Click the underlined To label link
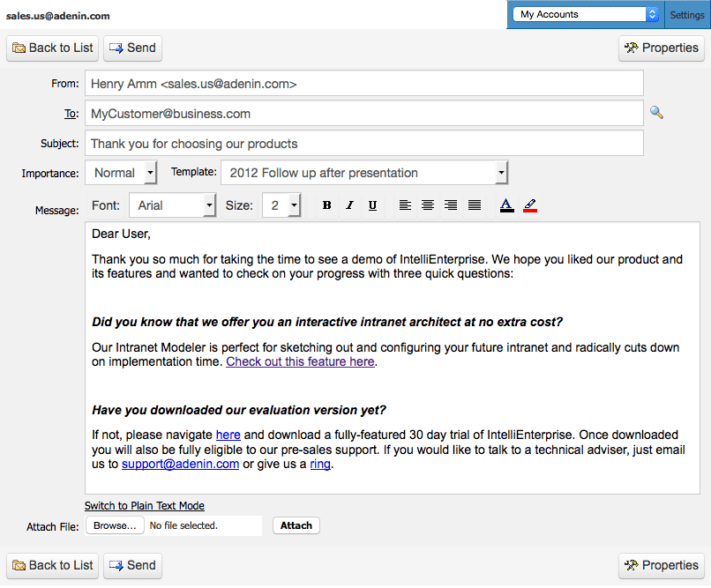Screen dimensions: 711x588 pyautogui.click(x=71, y=114)
